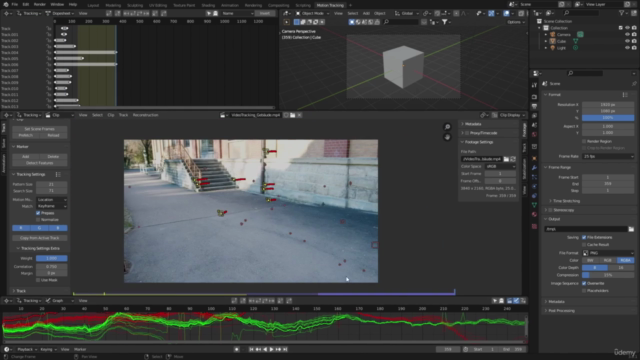Hide the Cube in the viewport (eye icon)

[x=627, y=41]
